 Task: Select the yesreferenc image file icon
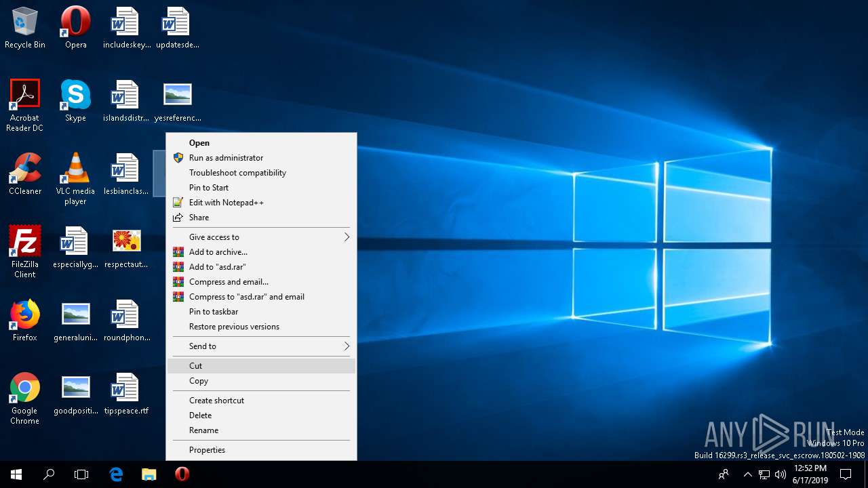[178, 102]
